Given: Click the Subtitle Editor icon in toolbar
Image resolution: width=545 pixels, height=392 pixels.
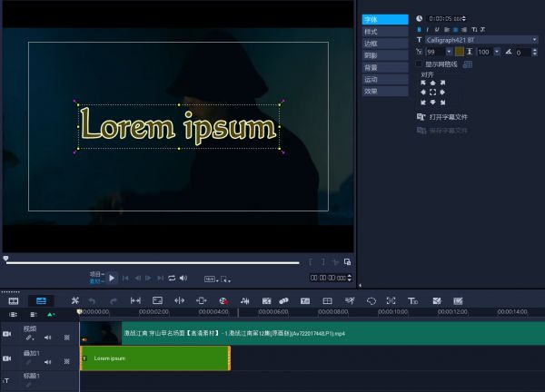Looking at the screenshot, I should pos(304,300).
